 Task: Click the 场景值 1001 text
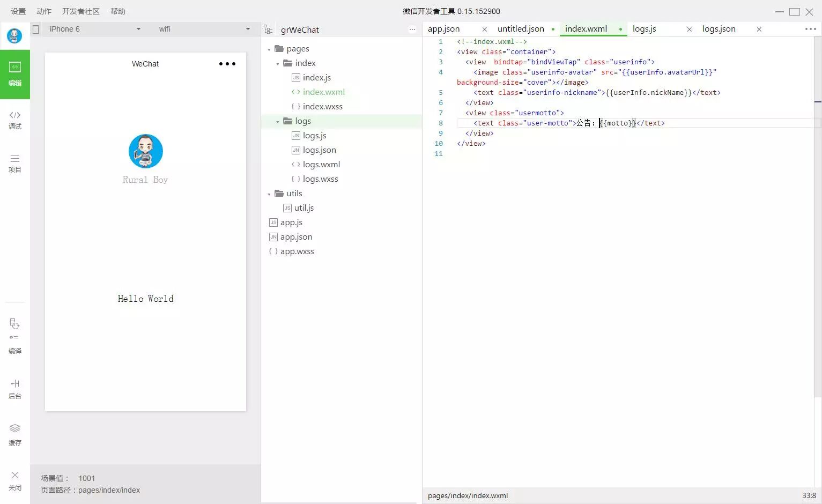pos(68,478)
